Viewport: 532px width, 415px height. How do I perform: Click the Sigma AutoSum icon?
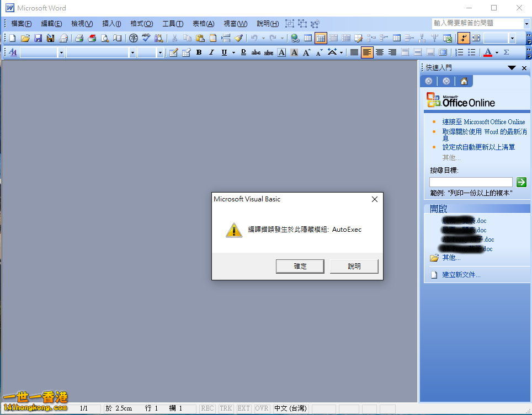pos(506,52)
